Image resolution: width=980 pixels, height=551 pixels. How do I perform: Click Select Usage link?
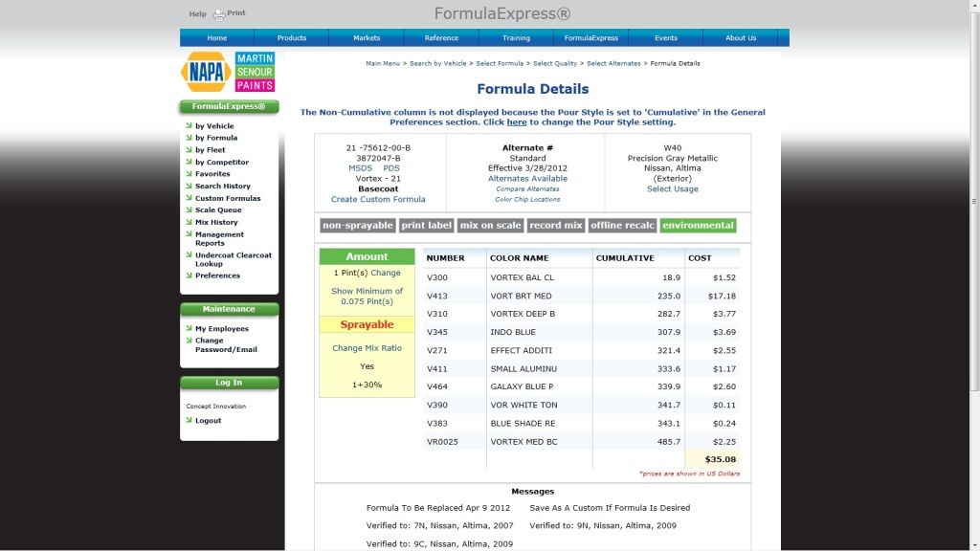(673, 188)
